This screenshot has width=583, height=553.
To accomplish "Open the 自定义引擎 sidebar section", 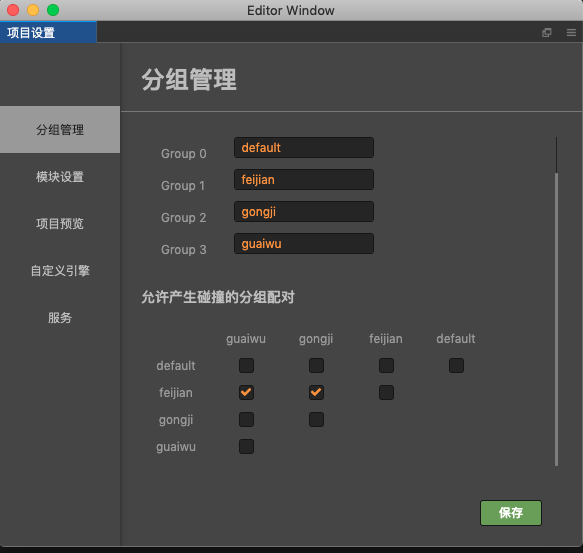I will click(x=60, y=270).
